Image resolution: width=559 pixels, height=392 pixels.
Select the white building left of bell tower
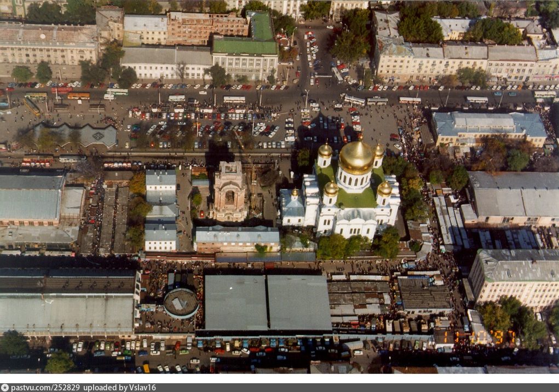pyautogui.click(x=160, y=210)
